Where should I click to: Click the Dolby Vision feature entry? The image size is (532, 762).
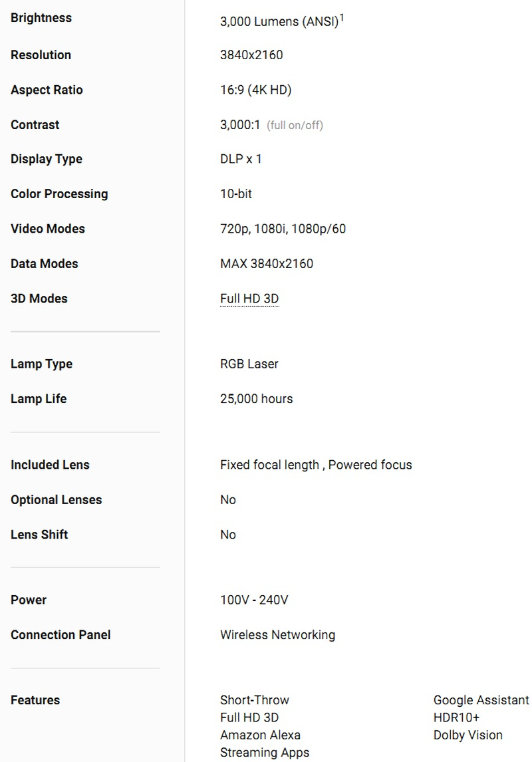(x=467, y=735)
